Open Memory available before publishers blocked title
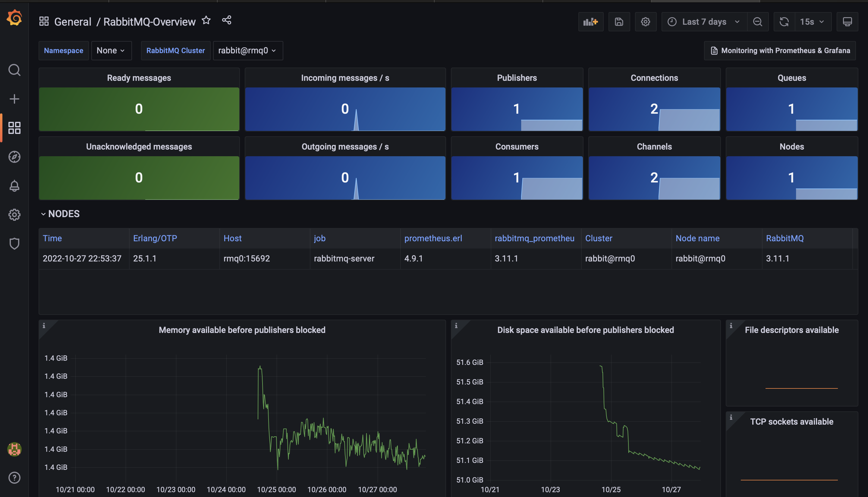868x497 pixels. tap(242, 330)
